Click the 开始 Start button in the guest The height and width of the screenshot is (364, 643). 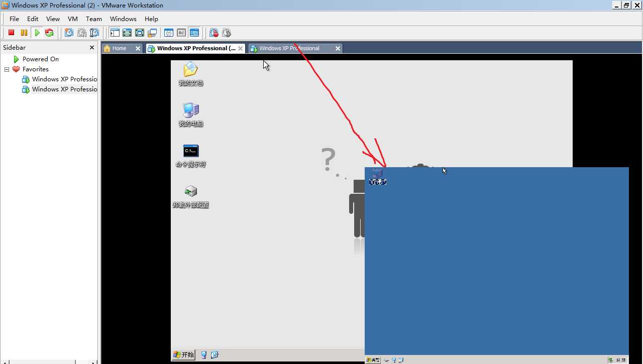[x=183, y=354]
